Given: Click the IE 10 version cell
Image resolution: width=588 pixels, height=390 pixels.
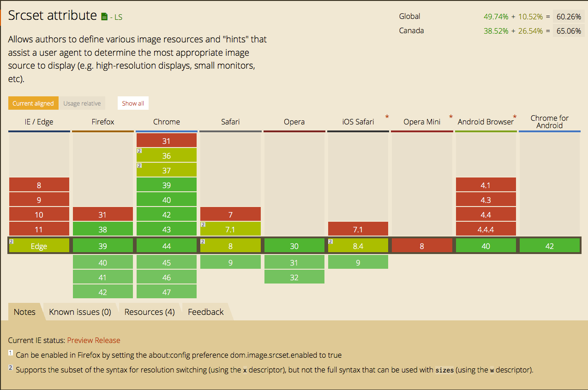Looking at the screenshot, I should coord(39,214).
